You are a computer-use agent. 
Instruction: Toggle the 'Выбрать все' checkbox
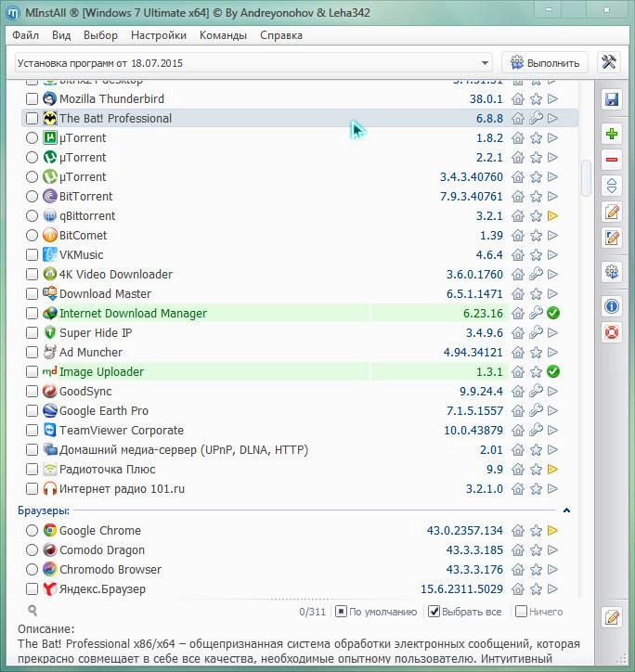coord(434,612)
